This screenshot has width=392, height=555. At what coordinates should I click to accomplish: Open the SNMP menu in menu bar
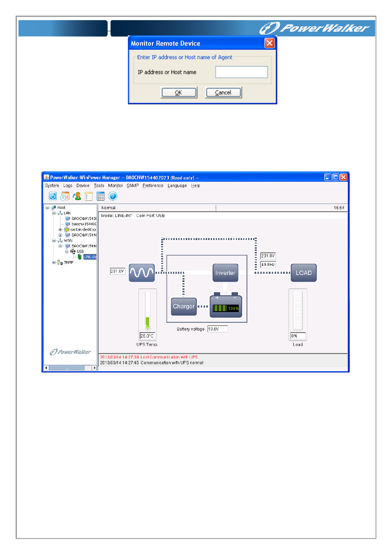(x=132, y=185)
